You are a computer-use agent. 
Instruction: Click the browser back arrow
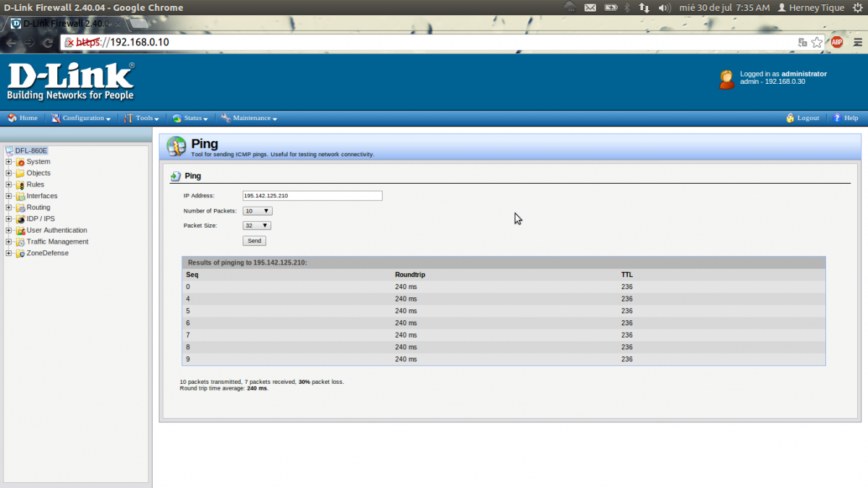[10, 42]
